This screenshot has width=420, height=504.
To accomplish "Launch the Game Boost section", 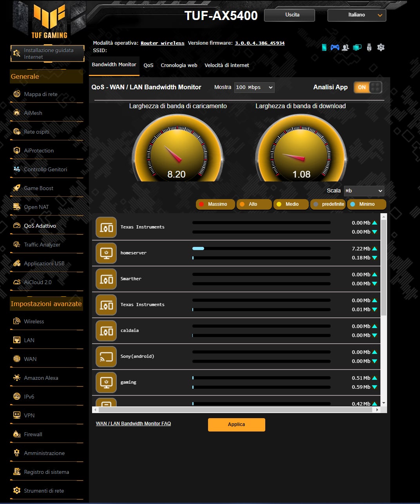I will pos(47,188).
